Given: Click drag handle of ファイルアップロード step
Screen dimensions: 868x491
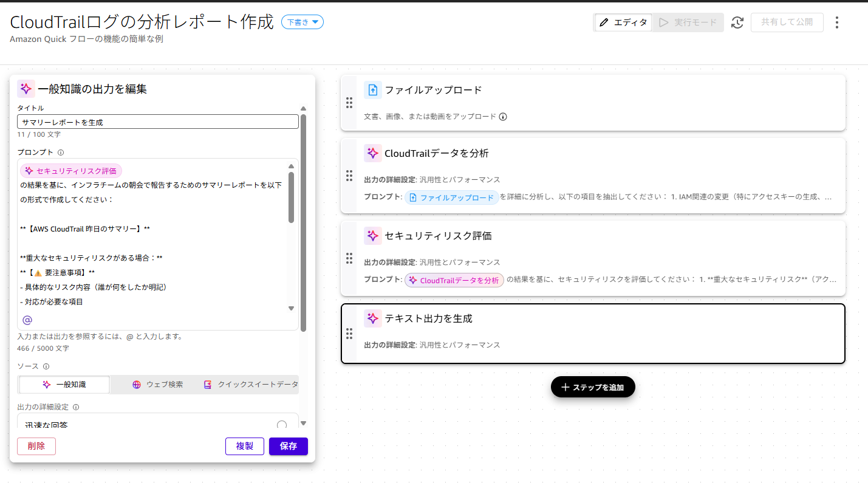Looking at the screenshot, I should pos(349,103).
